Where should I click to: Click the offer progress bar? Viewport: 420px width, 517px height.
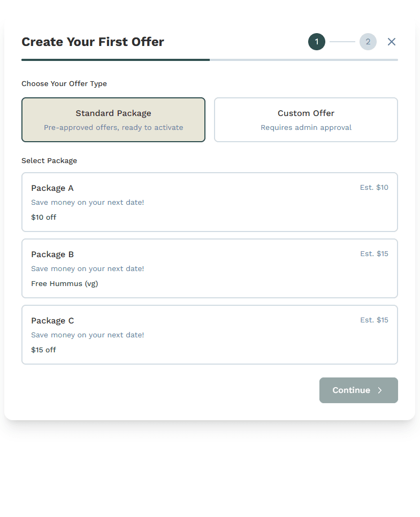pyautogui.click(x=210, y=60)
